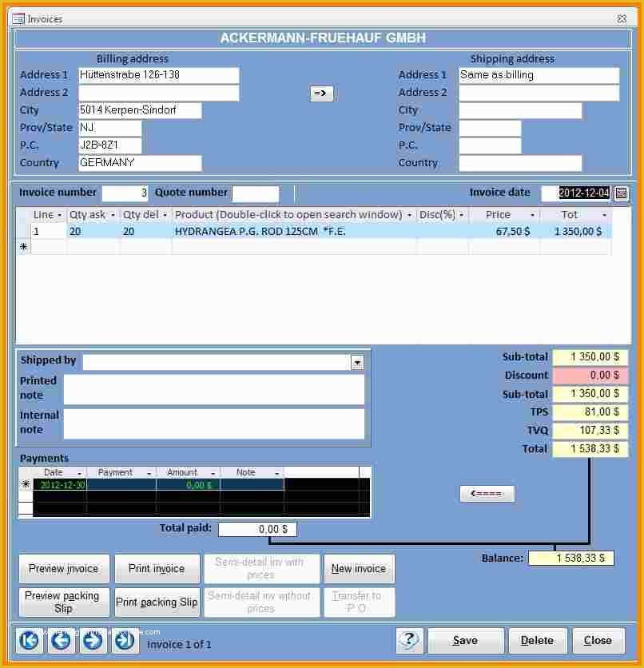The height and width of the screenshot is (668, 644).
Task: Click the Total amount field 1 538,33 $ above Balance
Action: 590,448
